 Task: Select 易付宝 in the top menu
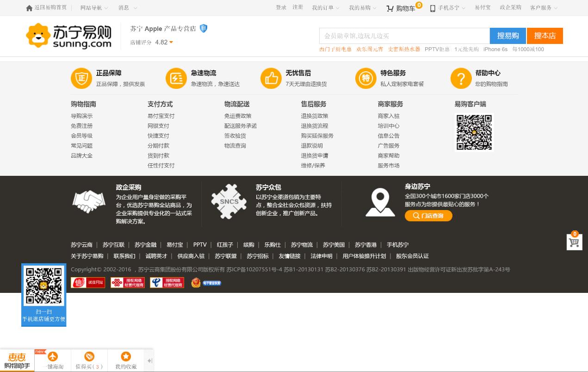pos(483,7)
